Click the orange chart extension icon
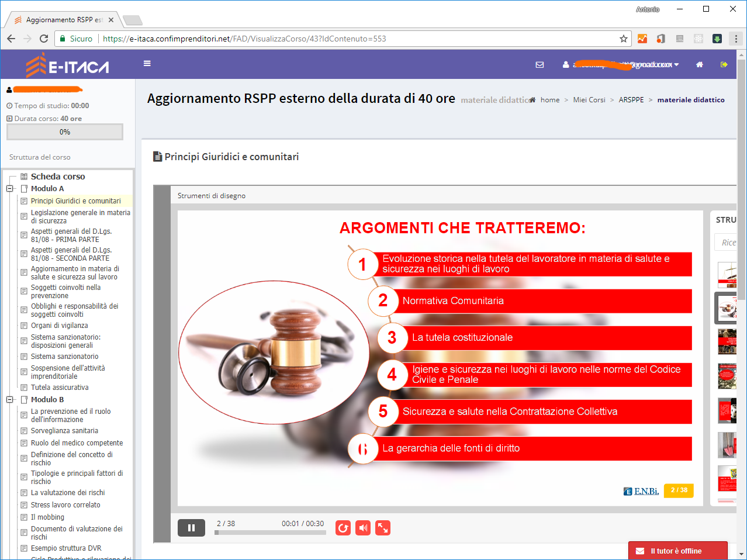The image size is (747, 560). pos(642,39)
